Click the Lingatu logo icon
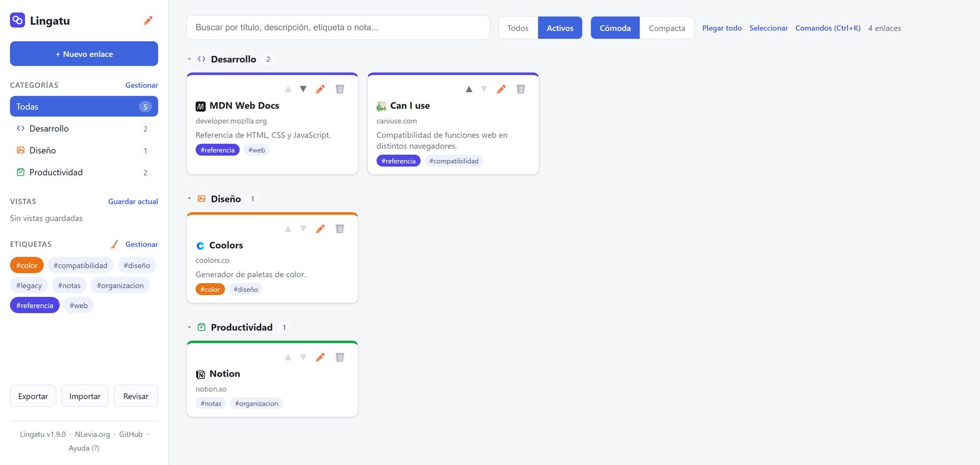Viewport: 980px width, 465px height. [x=17, y=21]
